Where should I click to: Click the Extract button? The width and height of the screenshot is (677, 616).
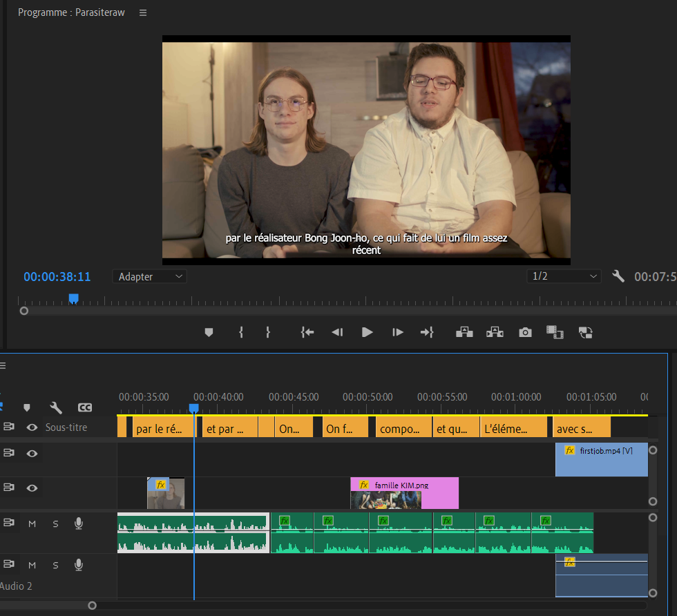[x=495, y=332]
